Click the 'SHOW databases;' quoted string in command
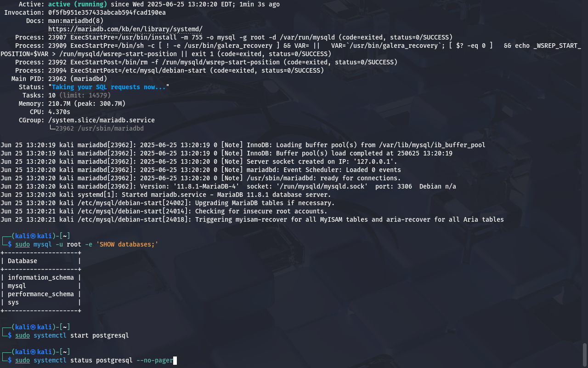Image resolution: width=588 pixels, height=368 pixels. (127, 244)
